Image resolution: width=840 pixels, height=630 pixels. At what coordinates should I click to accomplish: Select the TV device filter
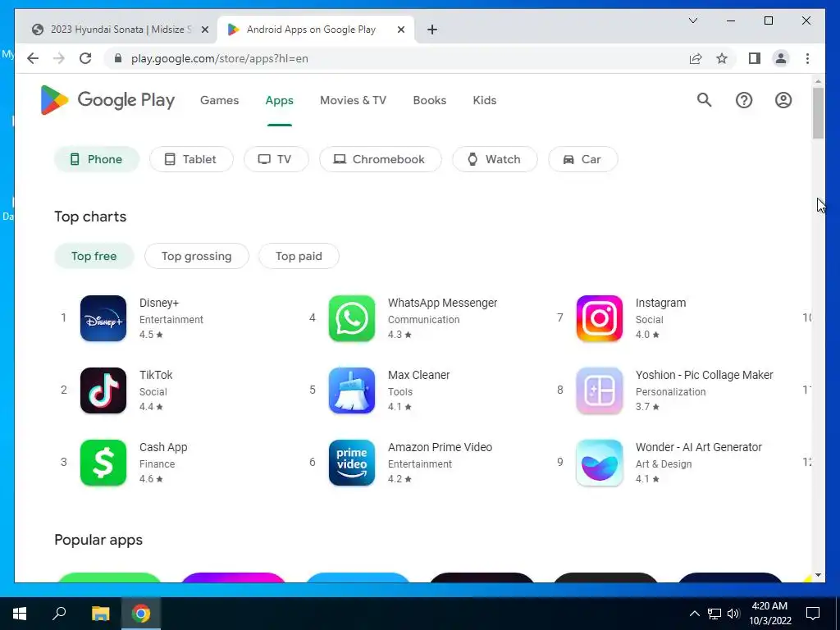pos(276,159)
